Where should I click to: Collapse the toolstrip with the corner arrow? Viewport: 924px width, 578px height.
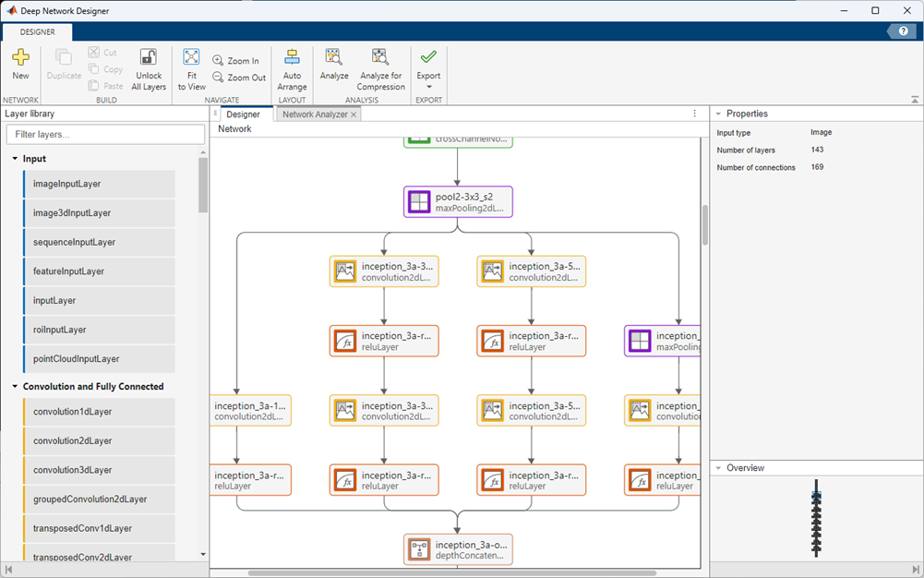914,99
